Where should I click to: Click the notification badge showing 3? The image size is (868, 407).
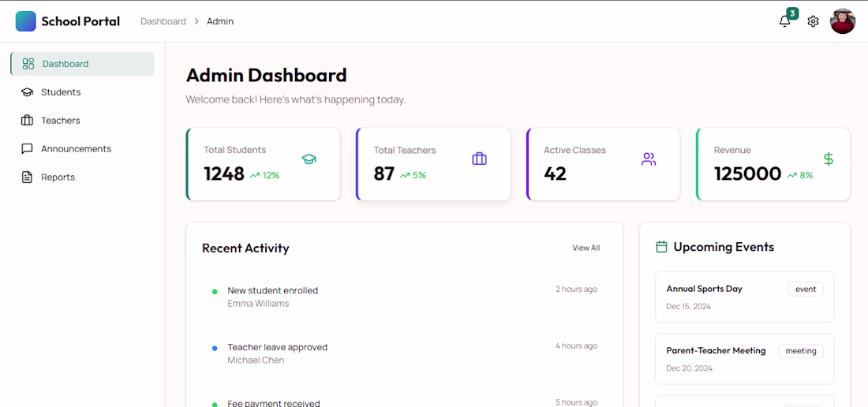point(793,13)
